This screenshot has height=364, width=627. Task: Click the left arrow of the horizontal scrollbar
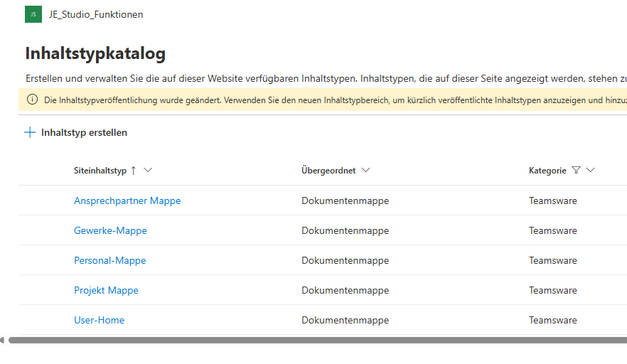(3, 341)
